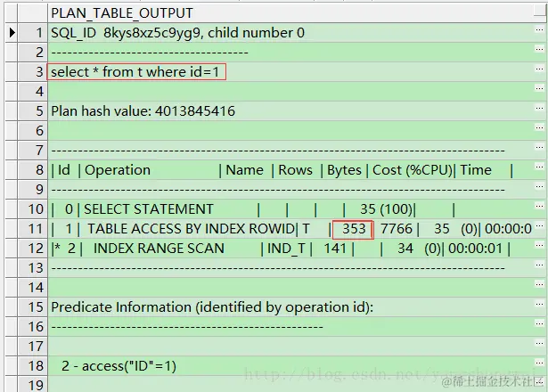
Task: Click the 'TABLE ACCESS BY INDEX ROWID' plan line
Action: (x=297, y=228)
